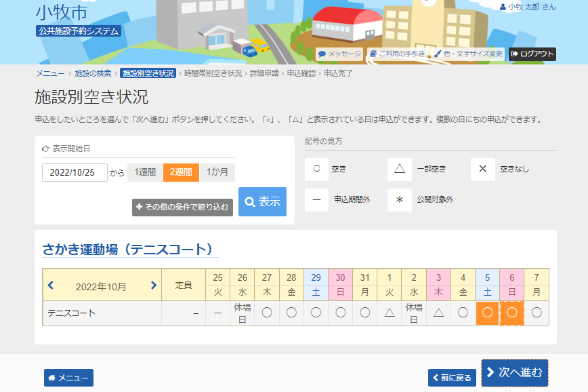Click the ログアウト logout button
The width and height of the screenshot is (588, 392).
click(532, 54)
